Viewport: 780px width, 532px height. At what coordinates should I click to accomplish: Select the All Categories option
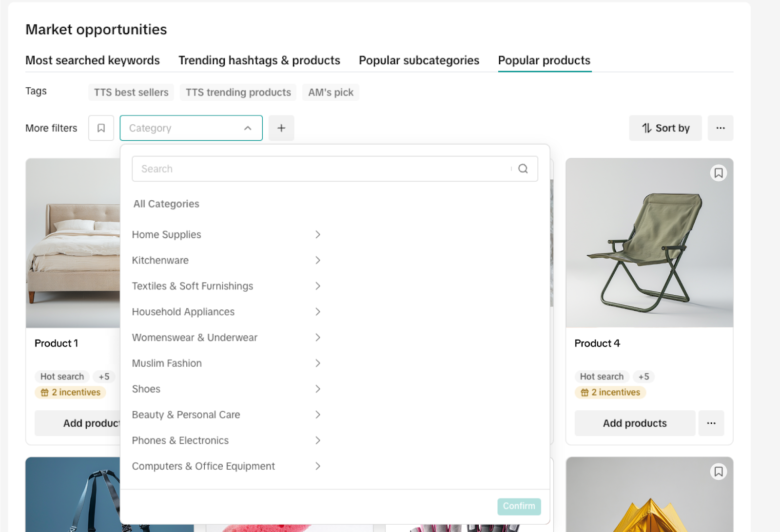coord(166,204)
